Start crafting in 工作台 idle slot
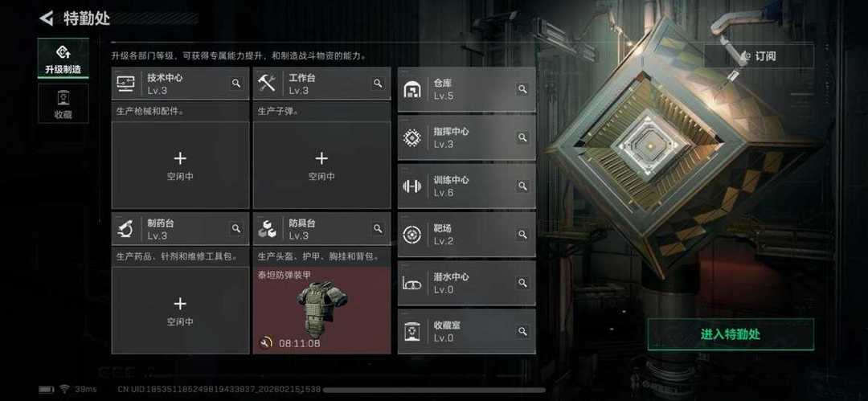Viewport: 868px width, 401px height. click(321, 166)
